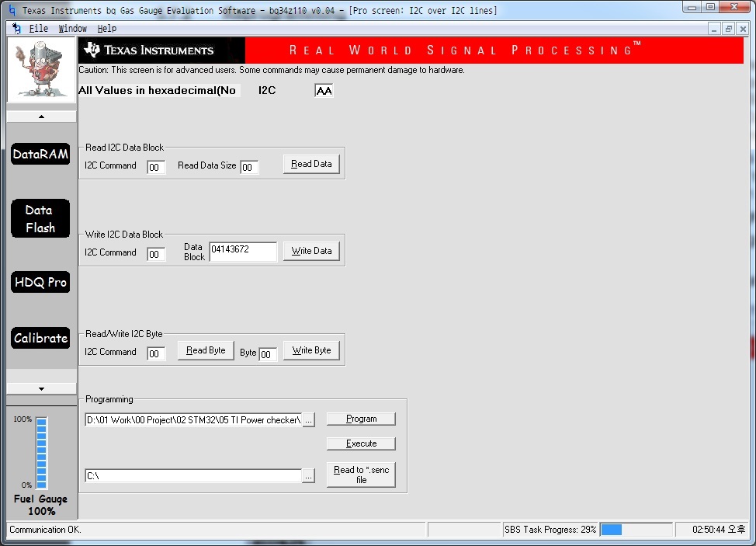Screen dimensions: 756x546
Task: Focus the programming file path field
Action: click(193, 420)
